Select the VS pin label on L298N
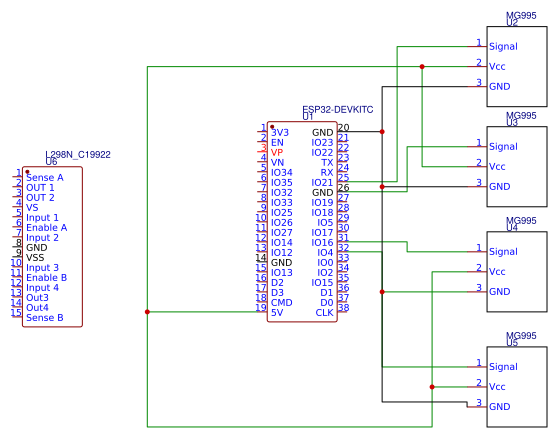This screenshot has height=437, width=557. 32,207
